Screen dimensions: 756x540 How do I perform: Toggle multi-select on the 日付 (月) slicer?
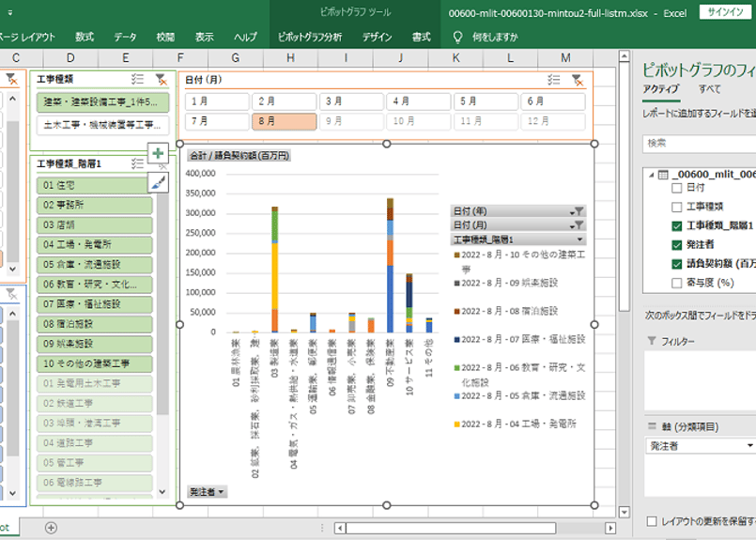click(x=555, y=80)
